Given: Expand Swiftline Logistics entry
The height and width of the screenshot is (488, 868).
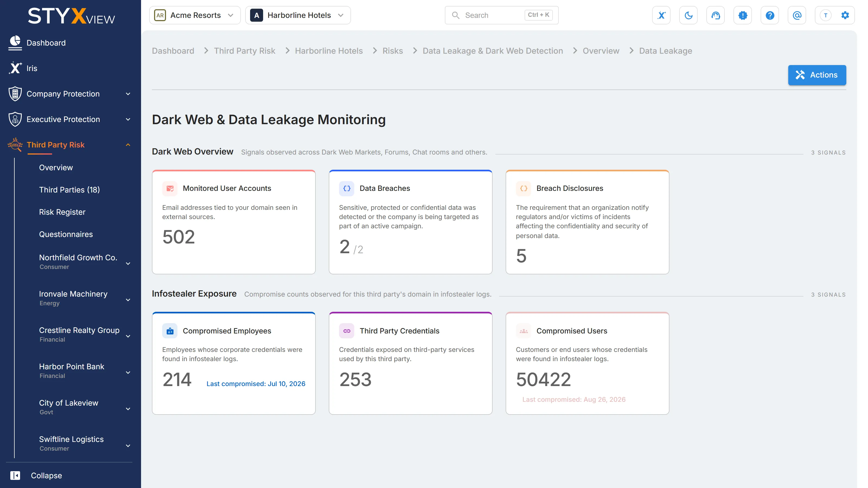Looking at the screenshot, I should (x=128, y=445).
